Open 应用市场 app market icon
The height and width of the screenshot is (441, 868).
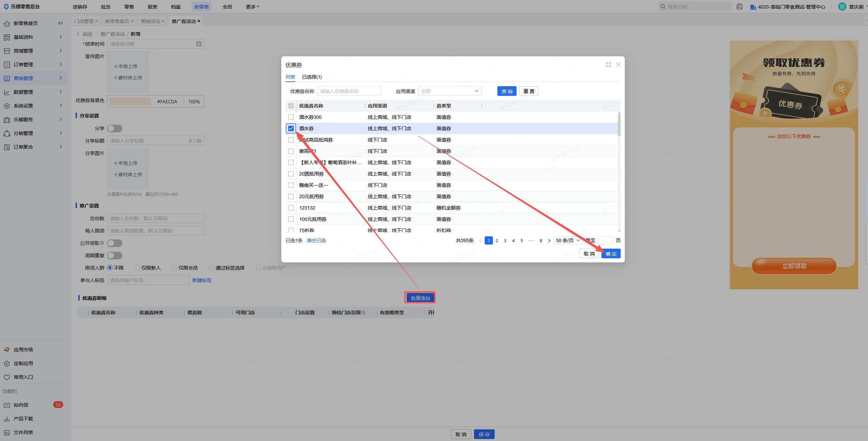7,349
